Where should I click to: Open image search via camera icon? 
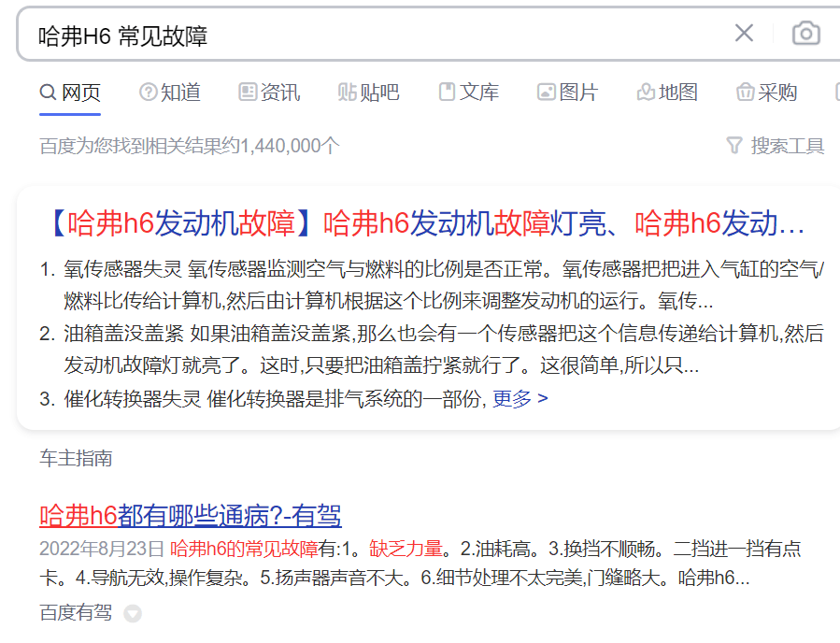[805, 34]
